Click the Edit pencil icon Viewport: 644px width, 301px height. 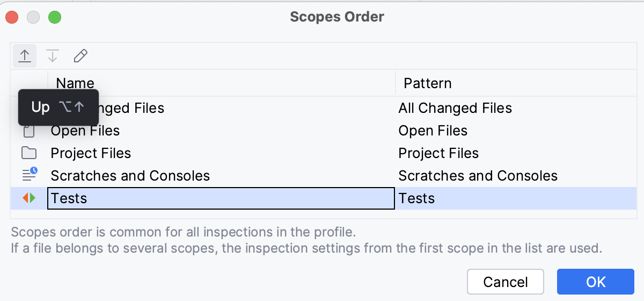80,56
